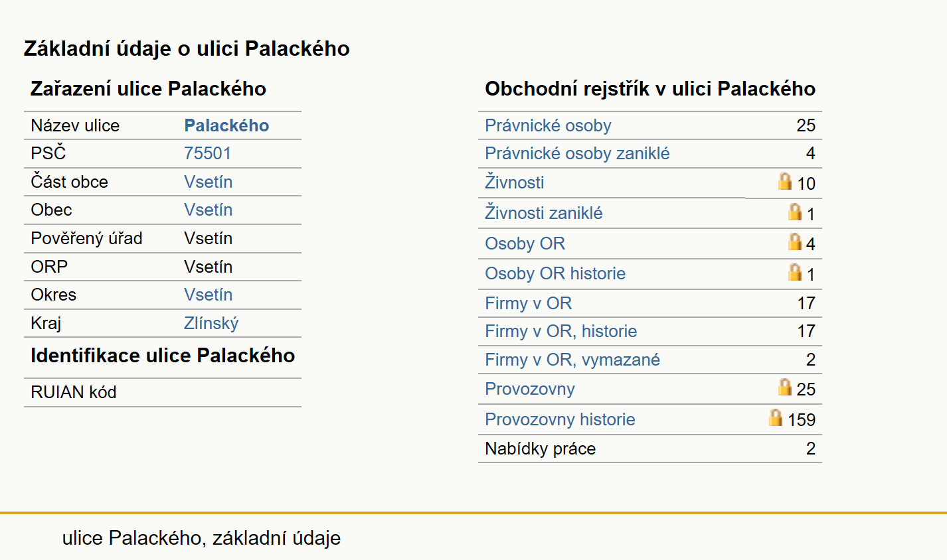
Task: Click the street name link Palackého
Action: [x=226, y=125]
